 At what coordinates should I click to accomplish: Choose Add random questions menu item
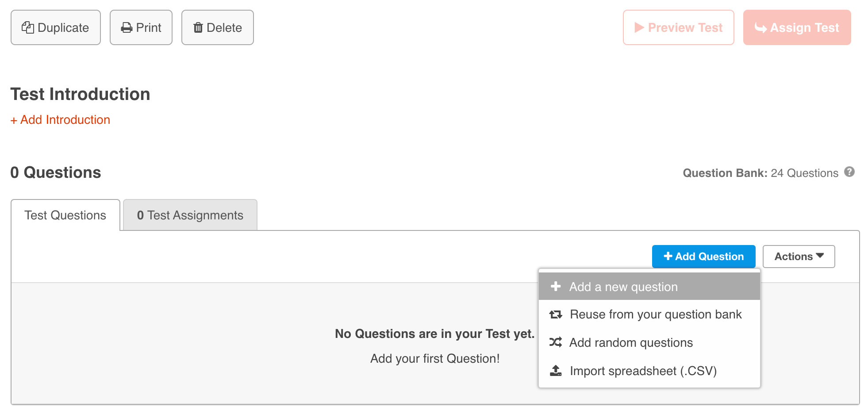coord(631,343)
